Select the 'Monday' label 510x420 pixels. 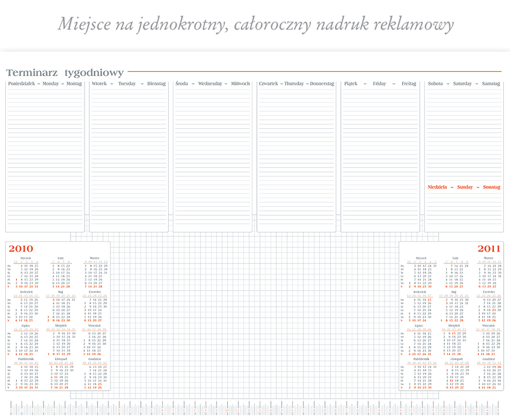pos(51,84)
